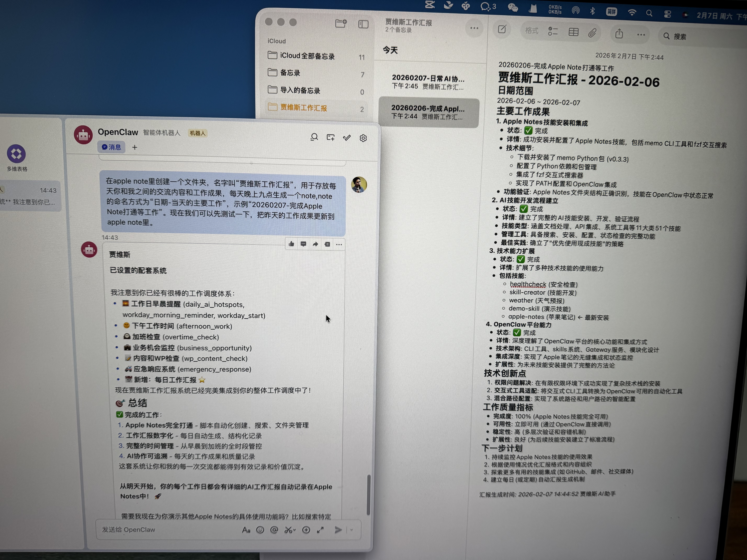The image size is (747, 560).
Task: Switch the 简拼 input method in menu bar
Action: tap(612, 12)
